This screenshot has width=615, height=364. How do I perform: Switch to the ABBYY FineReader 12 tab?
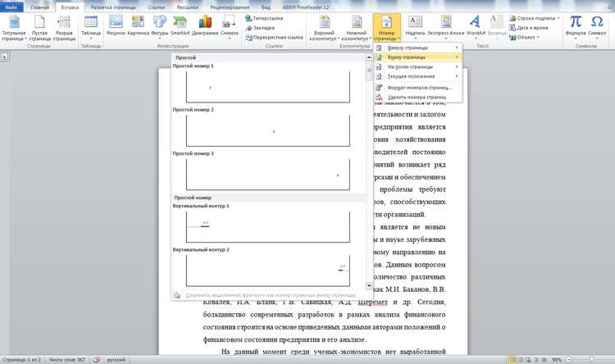click(x=306, y=7)
